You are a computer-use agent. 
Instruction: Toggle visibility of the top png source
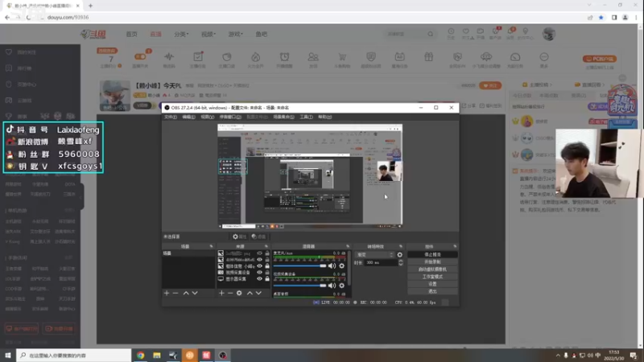pyautogui.click(x=259, y=253)
